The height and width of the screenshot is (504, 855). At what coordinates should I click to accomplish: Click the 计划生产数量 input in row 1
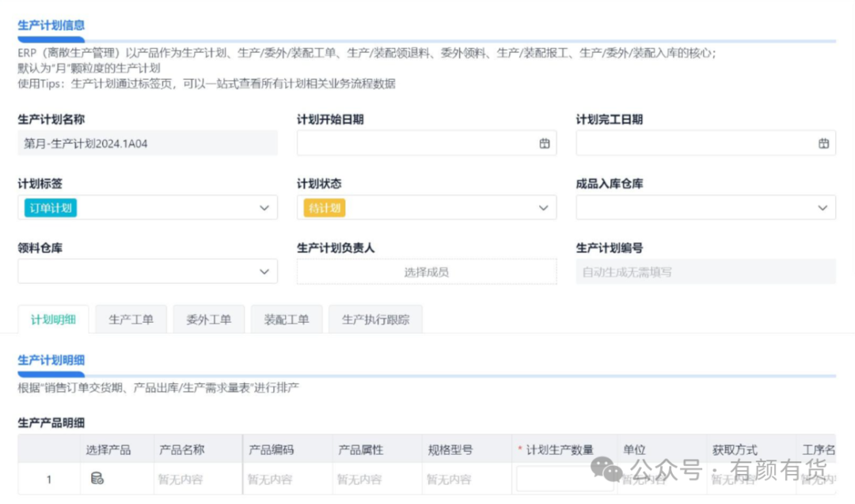click(x=564, y=479)
